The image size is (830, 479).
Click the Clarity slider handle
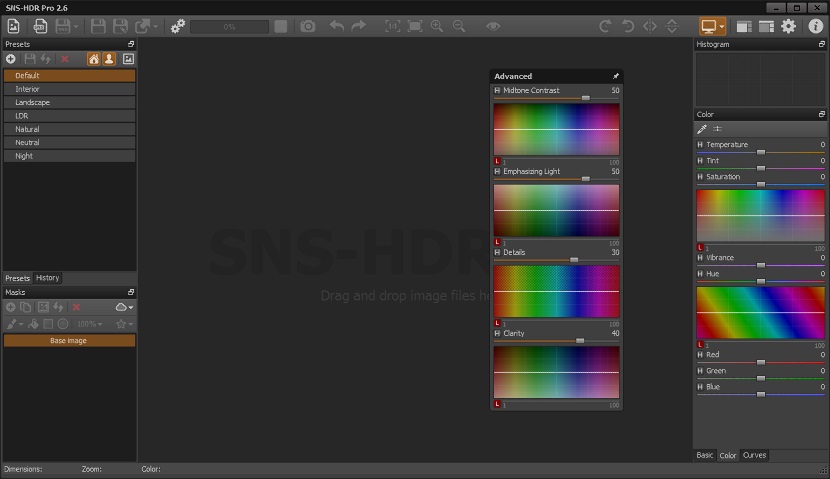pyautogui.click(x=580, y=341)
